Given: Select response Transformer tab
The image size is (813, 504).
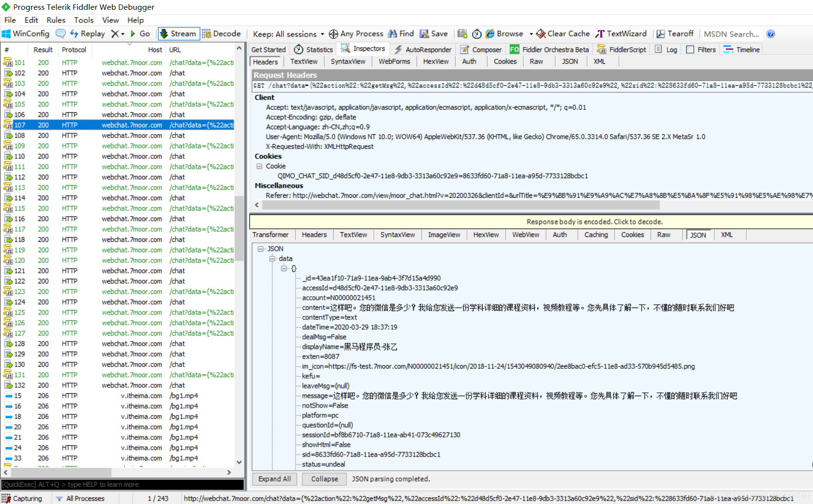Looking at the screenshot, I should (x=271, y=235).
